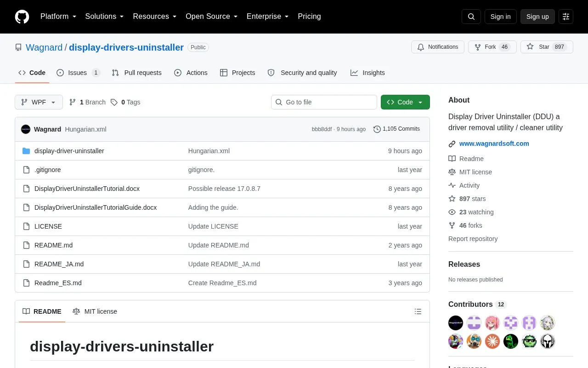Open the appearance settings icon beside Sign up

click(566, 17)
